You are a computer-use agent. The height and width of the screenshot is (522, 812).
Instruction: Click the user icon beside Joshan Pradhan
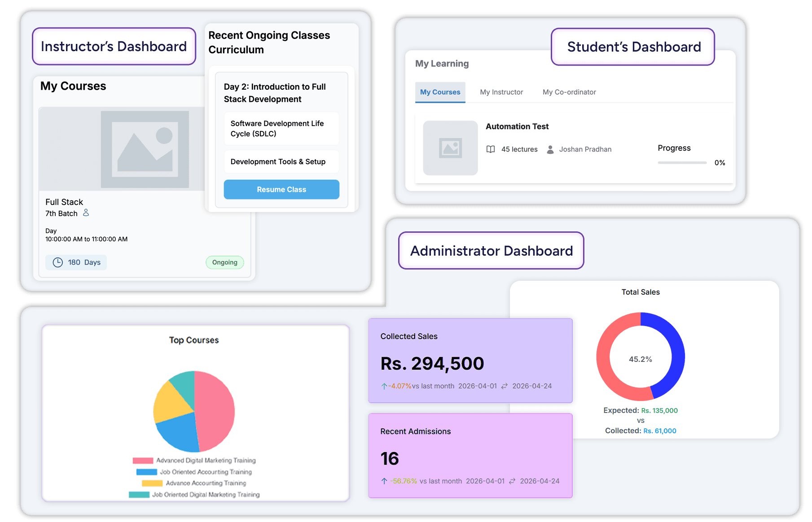click(550, 149)
